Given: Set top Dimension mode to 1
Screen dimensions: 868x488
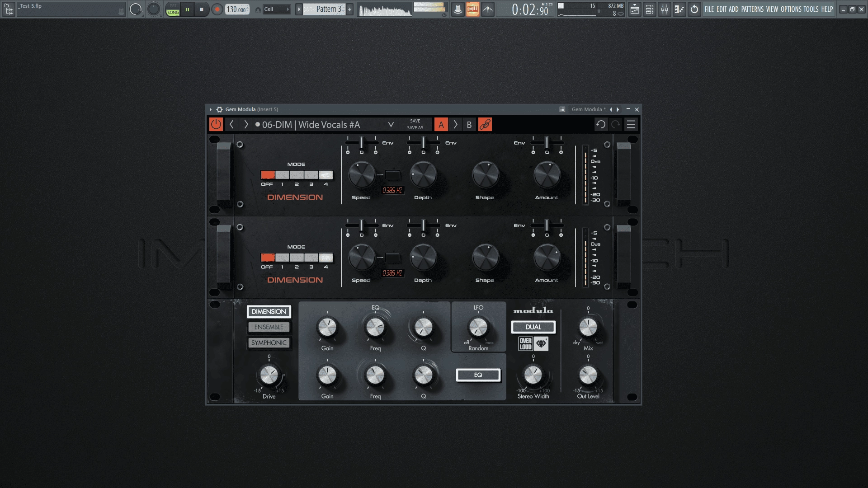Looking at the screenshot, I should click(282, 175).
